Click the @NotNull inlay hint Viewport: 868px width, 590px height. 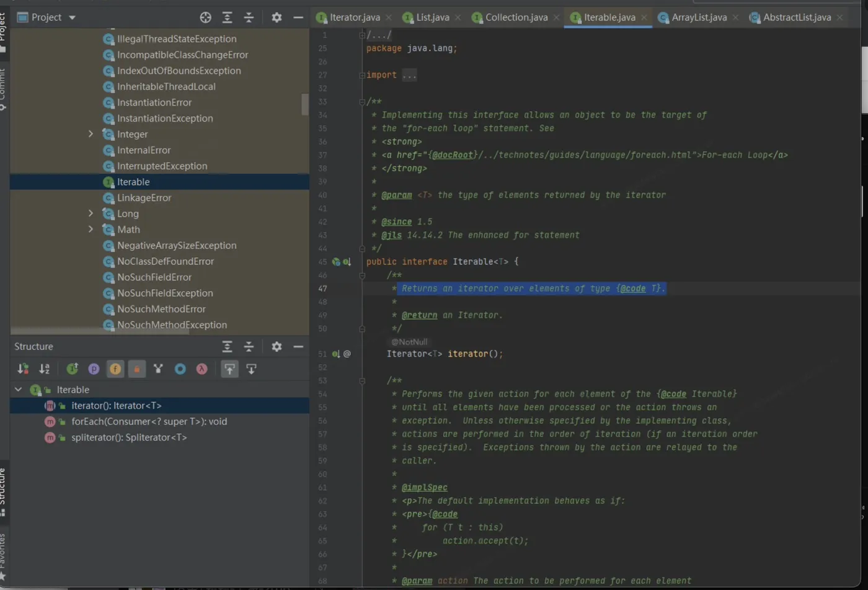(x=409, y=342)
